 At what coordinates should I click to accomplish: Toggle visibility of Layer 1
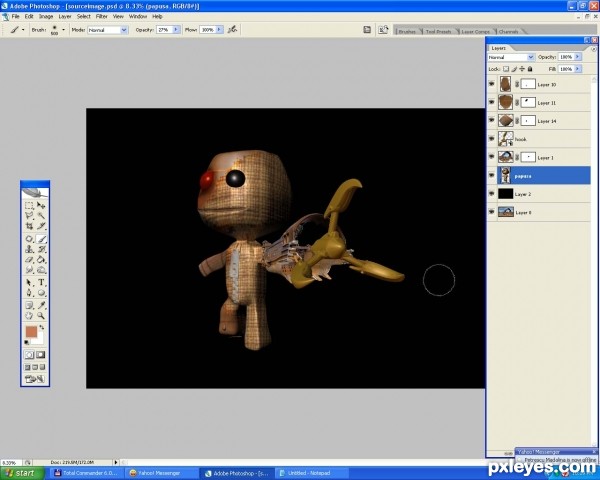coord(492,157)
